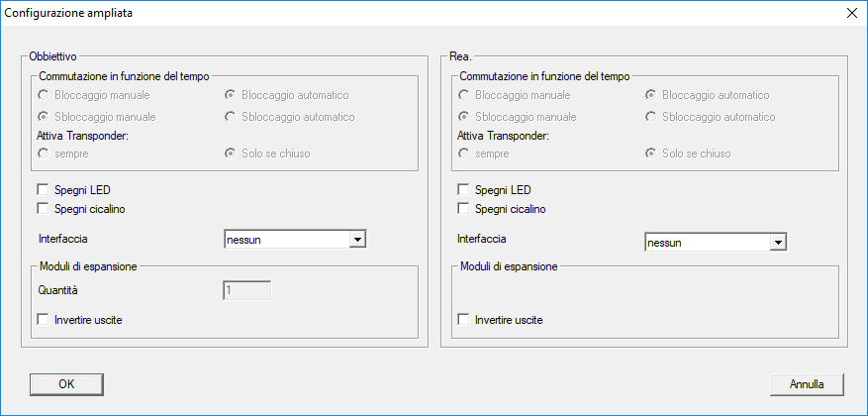Click the OK button

click(66, 383)
